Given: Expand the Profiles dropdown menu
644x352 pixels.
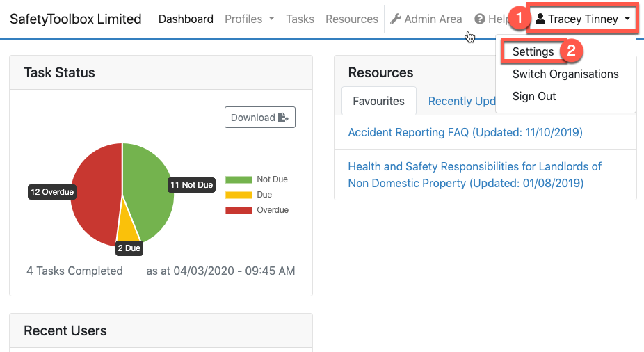Looking at the screenshot, I should click(x=249, y=19).
